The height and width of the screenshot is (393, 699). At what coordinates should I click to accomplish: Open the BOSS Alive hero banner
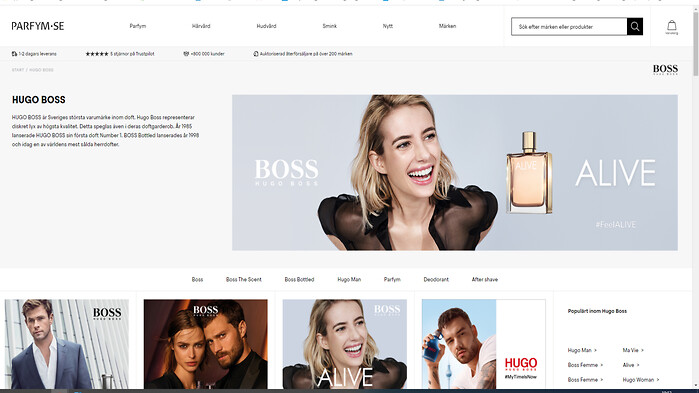(455, 172)
